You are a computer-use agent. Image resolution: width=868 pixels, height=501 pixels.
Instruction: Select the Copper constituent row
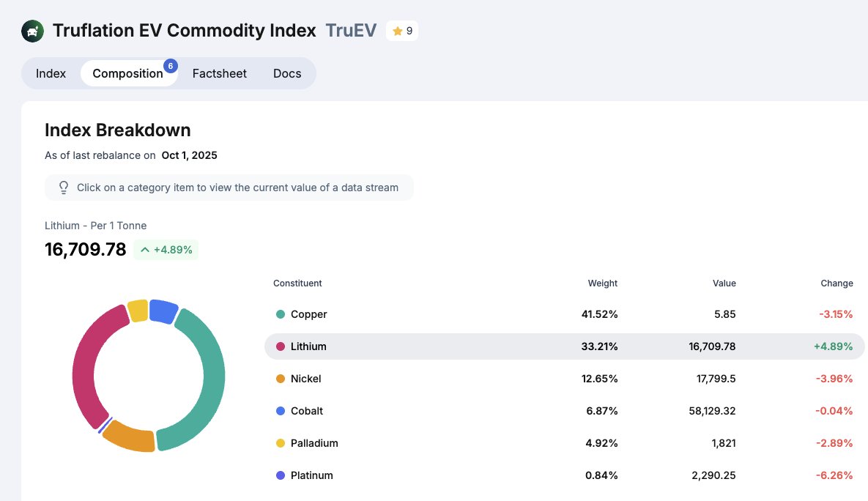(565, 314)
